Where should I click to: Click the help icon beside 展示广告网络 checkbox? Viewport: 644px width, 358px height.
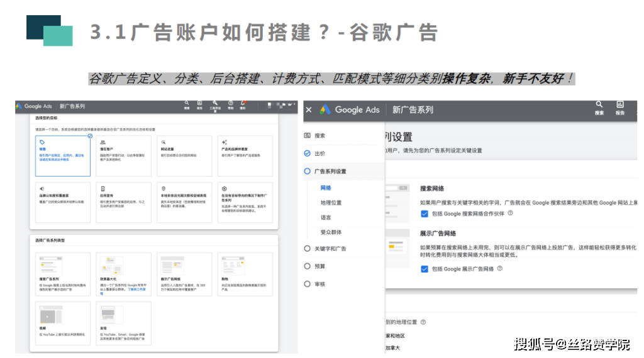499,268
